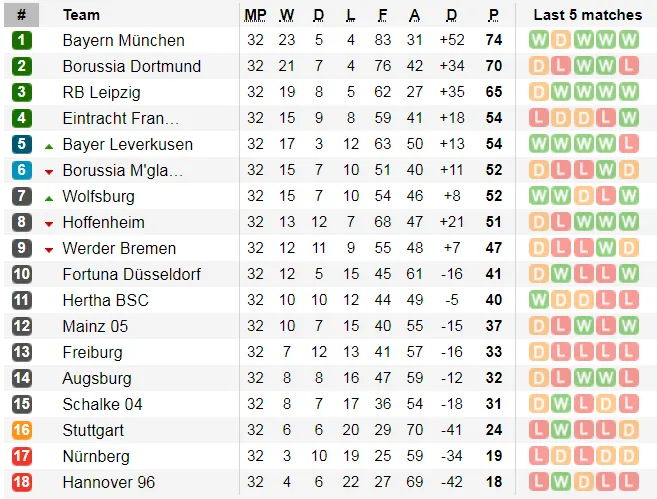Click the red rank 18 badge

click(x=22, y=482)
